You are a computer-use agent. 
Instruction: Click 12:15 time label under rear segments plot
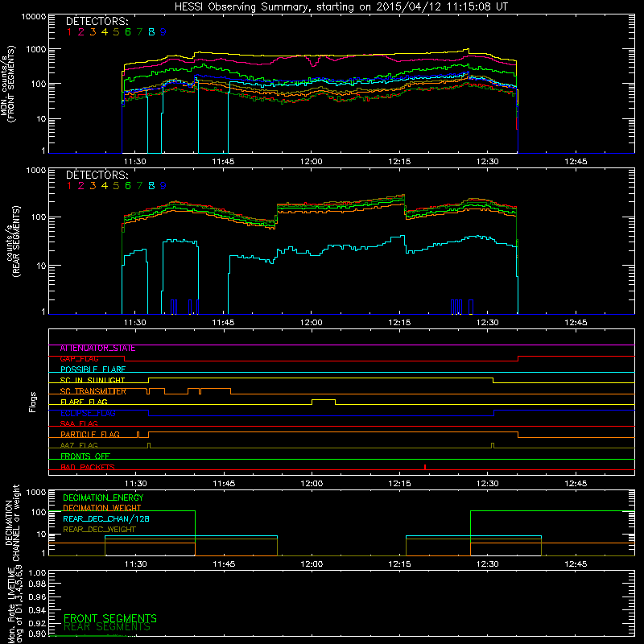pos(399,323)
